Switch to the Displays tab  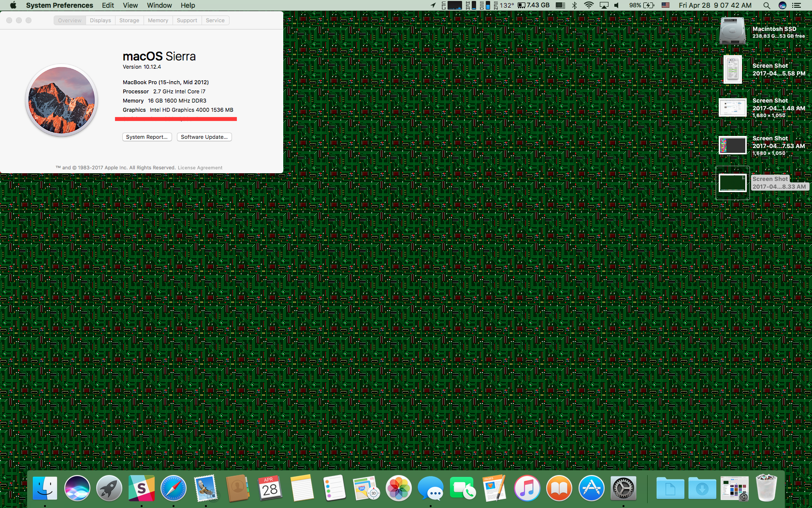101,20
